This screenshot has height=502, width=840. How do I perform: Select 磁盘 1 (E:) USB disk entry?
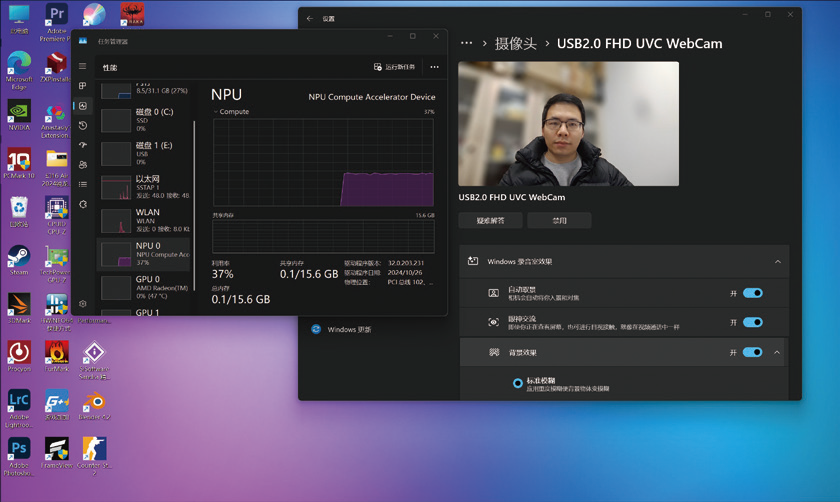(145, 153)
